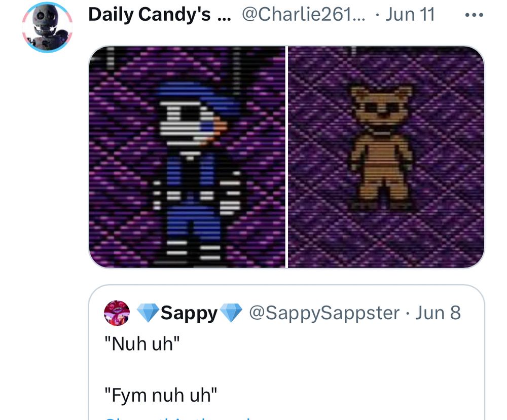Image resolution: width=507 pixels, height=420 pixels.
Task: Open Sappy's avatar in quoted tweet
Action: click(x=117, y=313)
